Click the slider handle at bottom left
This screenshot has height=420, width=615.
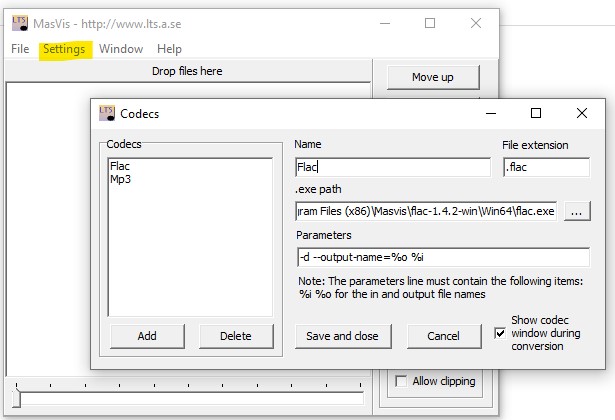pos(16,400)
